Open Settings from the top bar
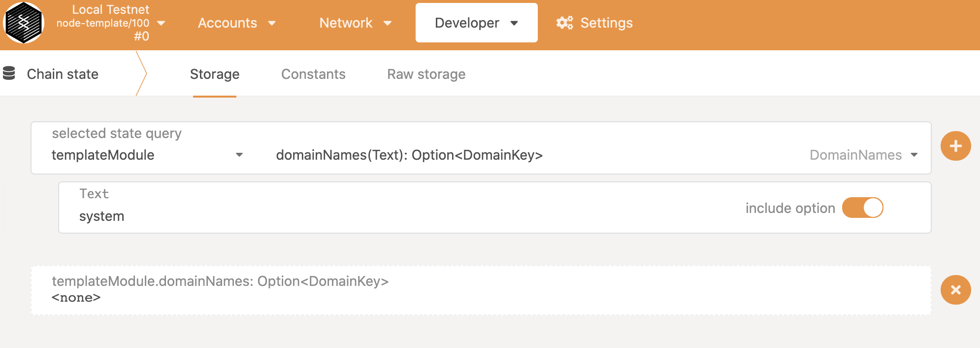980x348 pixels. point(594,23)
